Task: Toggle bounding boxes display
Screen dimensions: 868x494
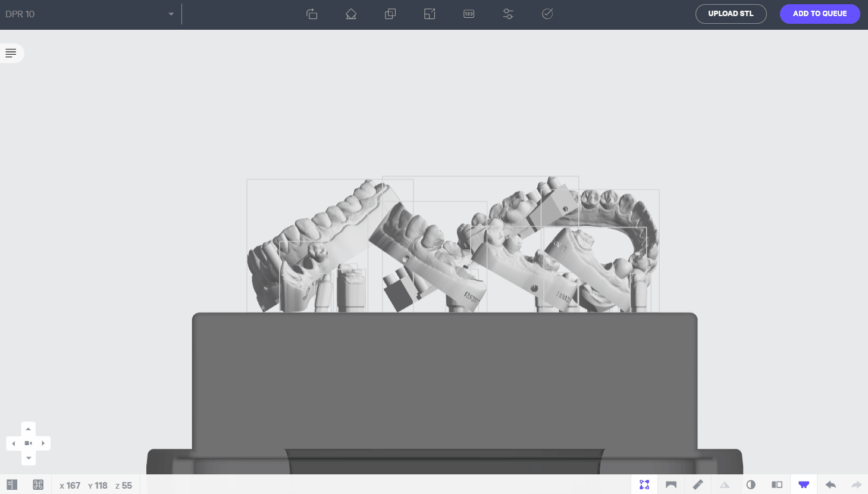Action: point(644,484)
